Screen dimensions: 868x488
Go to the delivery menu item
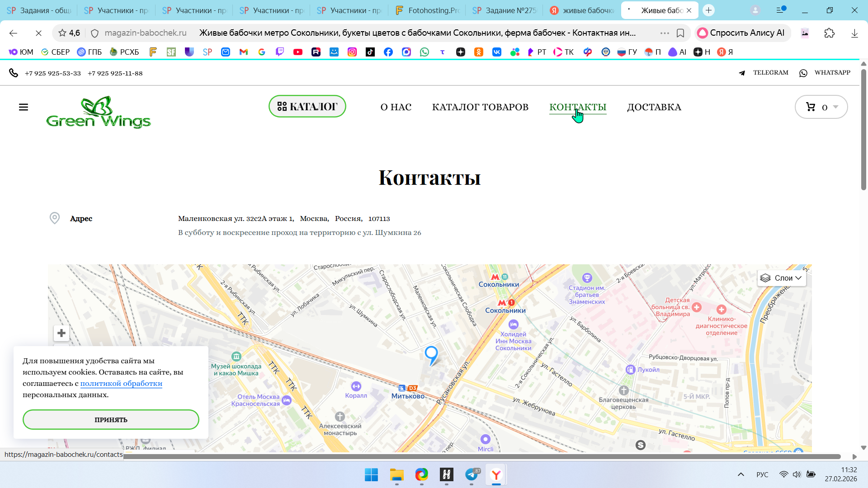pyautogui.click(x=654, y=107)
